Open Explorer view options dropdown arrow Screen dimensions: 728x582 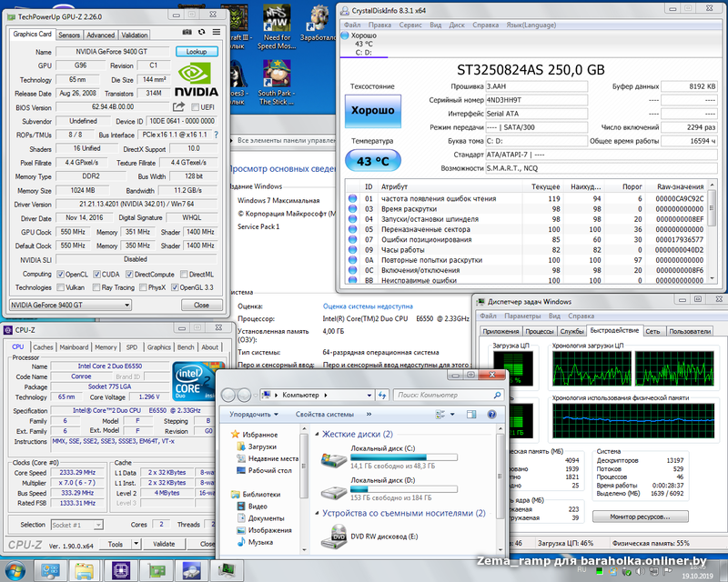(452, 414)
